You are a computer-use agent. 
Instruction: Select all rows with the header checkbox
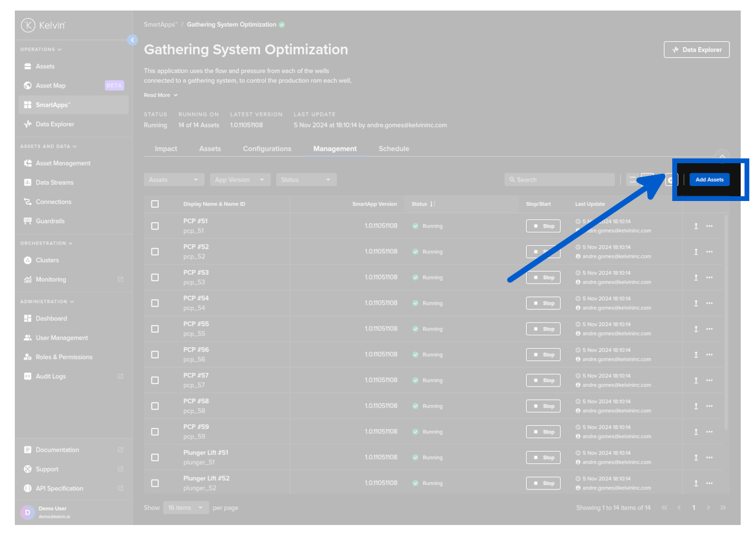pos(155,204)
